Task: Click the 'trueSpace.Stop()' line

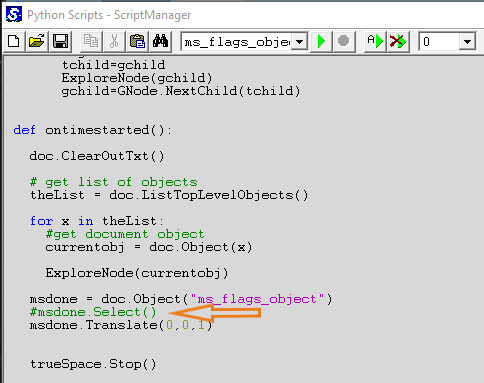Action: (x=93, y=364)
